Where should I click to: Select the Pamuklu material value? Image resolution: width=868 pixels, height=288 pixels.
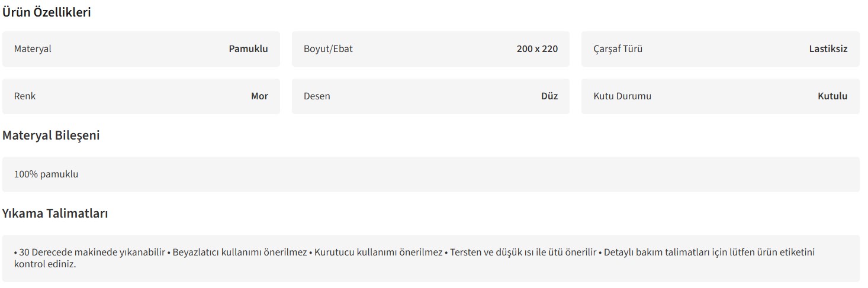click(248, 49)
